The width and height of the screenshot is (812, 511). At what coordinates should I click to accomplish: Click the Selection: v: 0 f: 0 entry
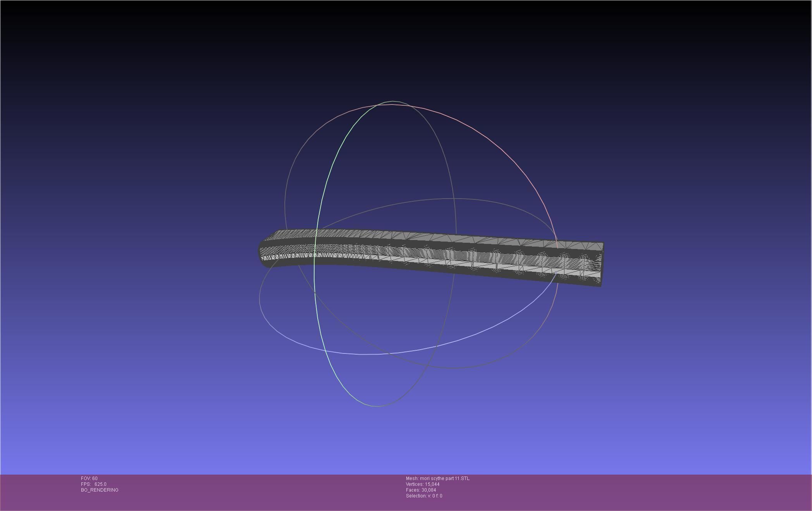coord(424,496)
